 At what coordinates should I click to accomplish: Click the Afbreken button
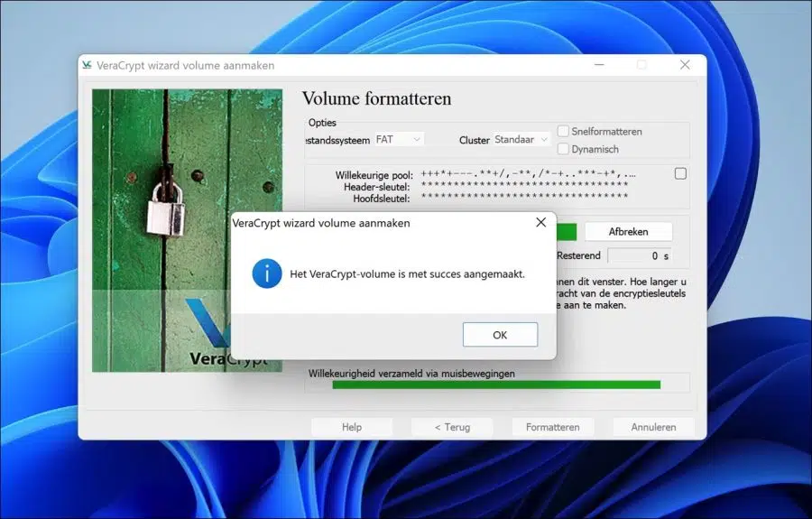(x=628, y=232)
